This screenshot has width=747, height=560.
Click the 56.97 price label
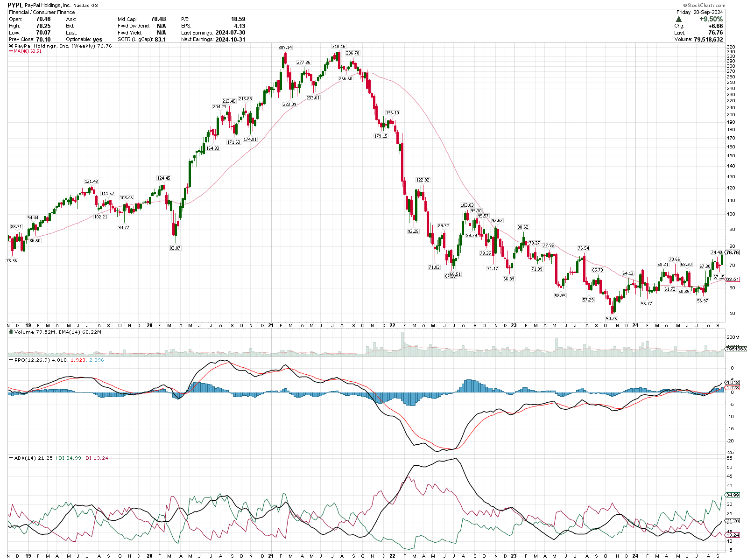(x=702, y=301)
